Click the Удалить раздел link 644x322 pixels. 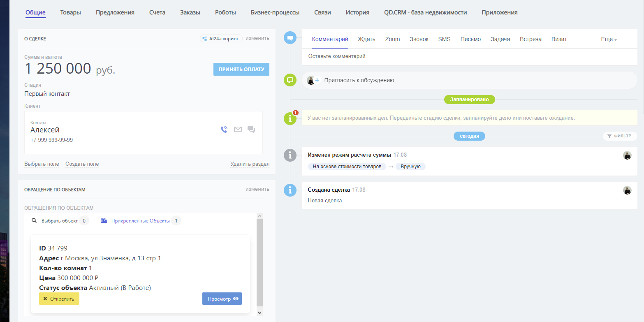coord(250,164)
